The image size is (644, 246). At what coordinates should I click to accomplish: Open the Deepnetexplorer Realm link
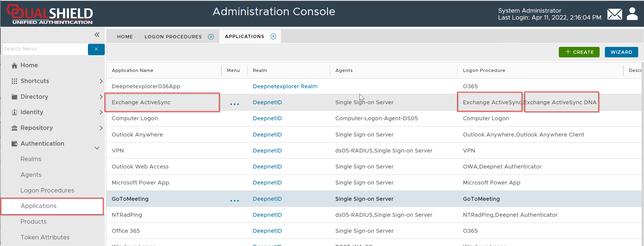click(x=285, y=86)
